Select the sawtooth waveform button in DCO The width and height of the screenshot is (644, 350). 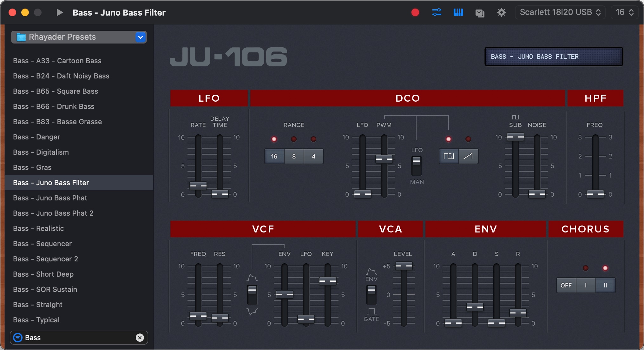click(x=469, y=157)
